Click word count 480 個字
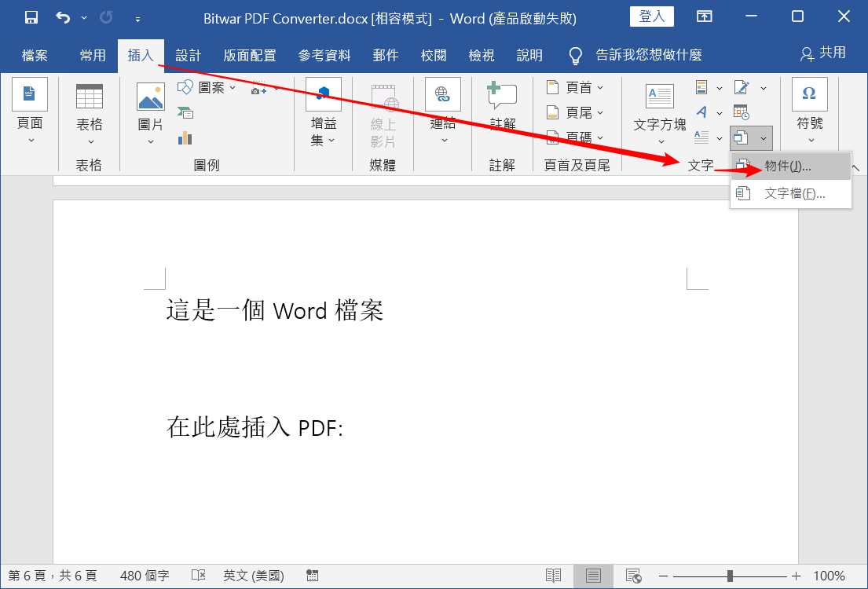This screenshot has height=589, width=868. click(x=145, y=576)
